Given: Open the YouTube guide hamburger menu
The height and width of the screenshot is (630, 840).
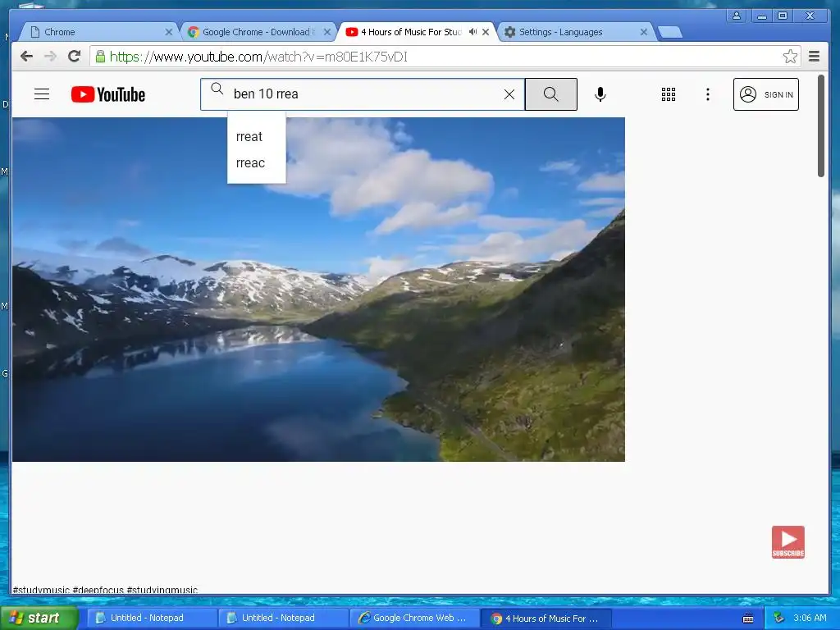Looking at the screenshot, I should coord(42,94).
